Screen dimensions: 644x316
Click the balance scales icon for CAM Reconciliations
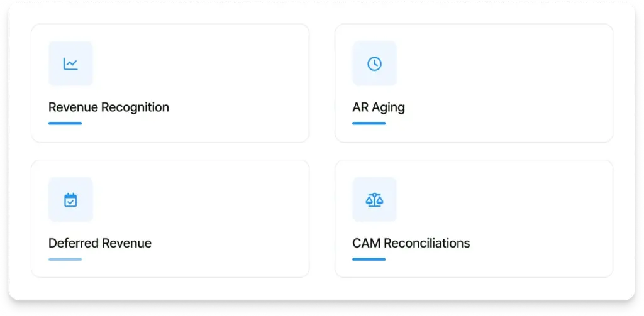coord(375,200)
